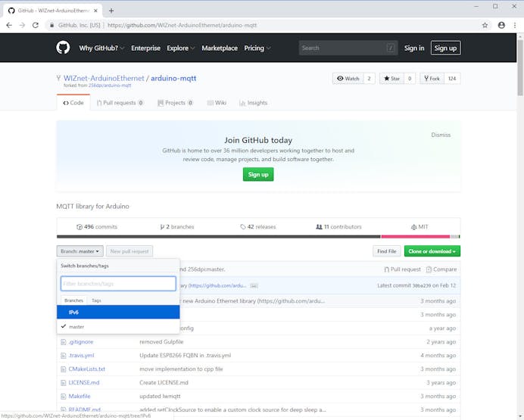
Task: Select Branches tab in switcher popup
Action: 73,300
